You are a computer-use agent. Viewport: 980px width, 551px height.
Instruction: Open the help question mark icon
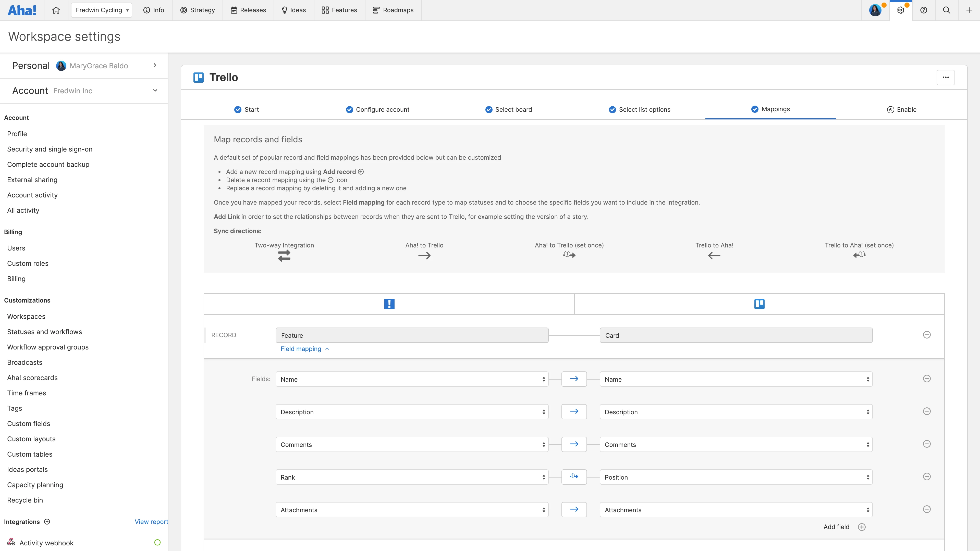924,10
